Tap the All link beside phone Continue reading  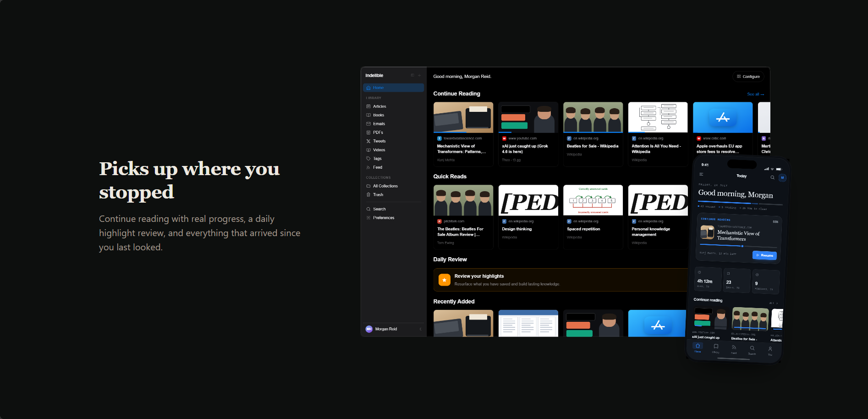click(773, 303)
